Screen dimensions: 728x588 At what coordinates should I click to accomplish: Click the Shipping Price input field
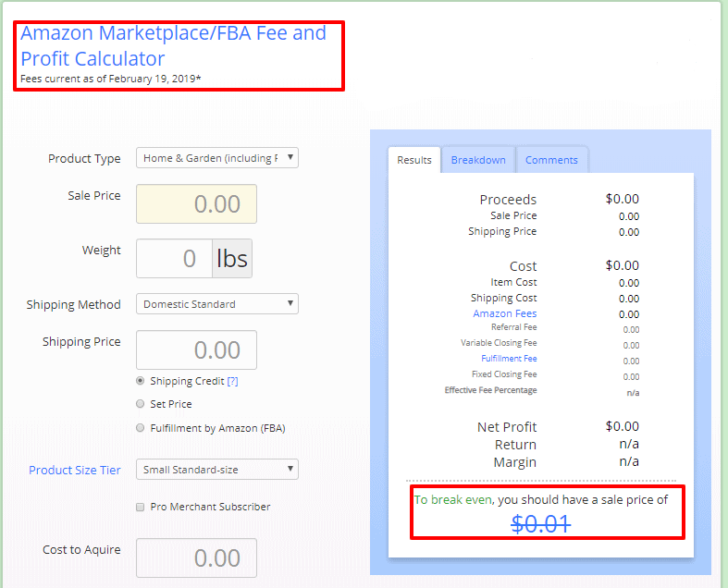196,349
